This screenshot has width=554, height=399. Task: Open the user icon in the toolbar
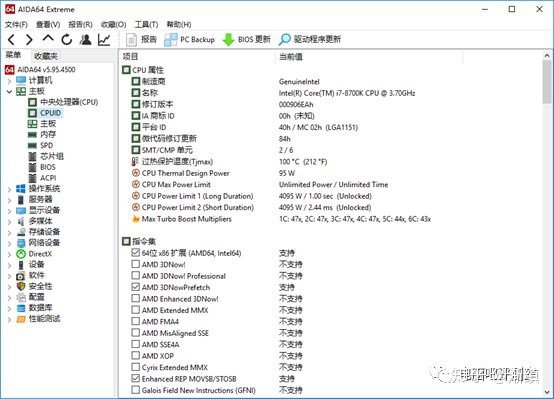tap(85, 40)
